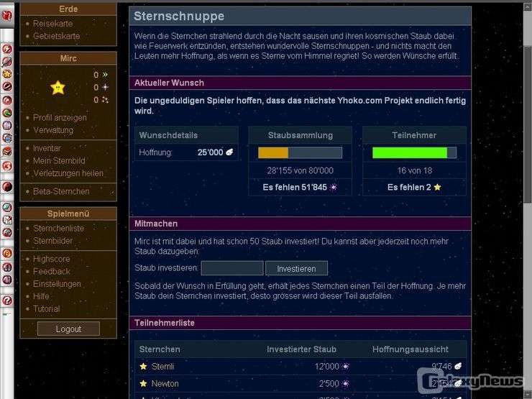Screen dimensions: 532x399
Task: Click the Logout button
Action: [x=68, y=329]
